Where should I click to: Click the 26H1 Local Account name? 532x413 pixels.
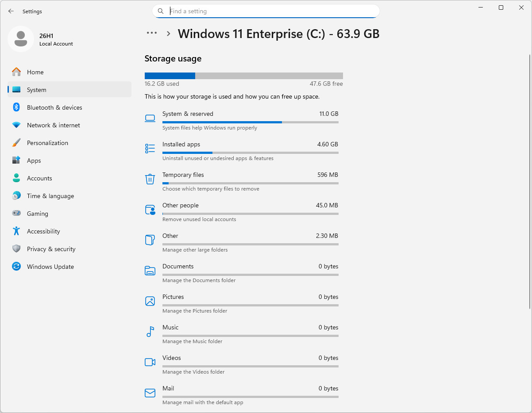(x=56, y=39)
